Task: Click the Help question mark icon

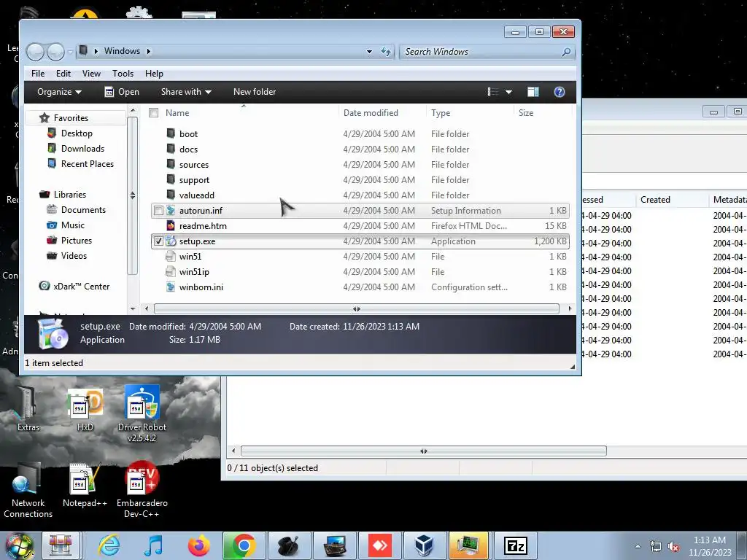Action: pyautogui.click(x=560, y=92)
